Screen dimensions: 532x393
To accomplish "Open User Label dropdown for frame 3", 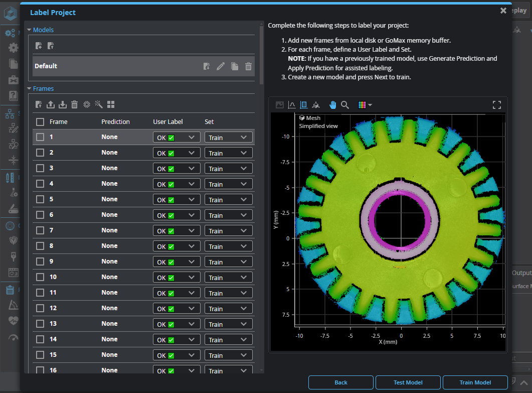I will pos(176,169).
